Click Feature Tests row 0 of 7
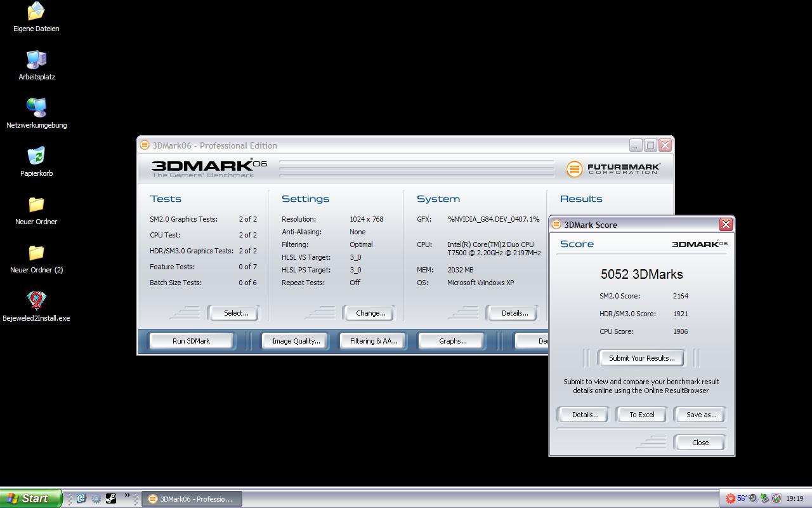This screenshot has width=812, height=508. pyautogui.click(x=203, y=267)
